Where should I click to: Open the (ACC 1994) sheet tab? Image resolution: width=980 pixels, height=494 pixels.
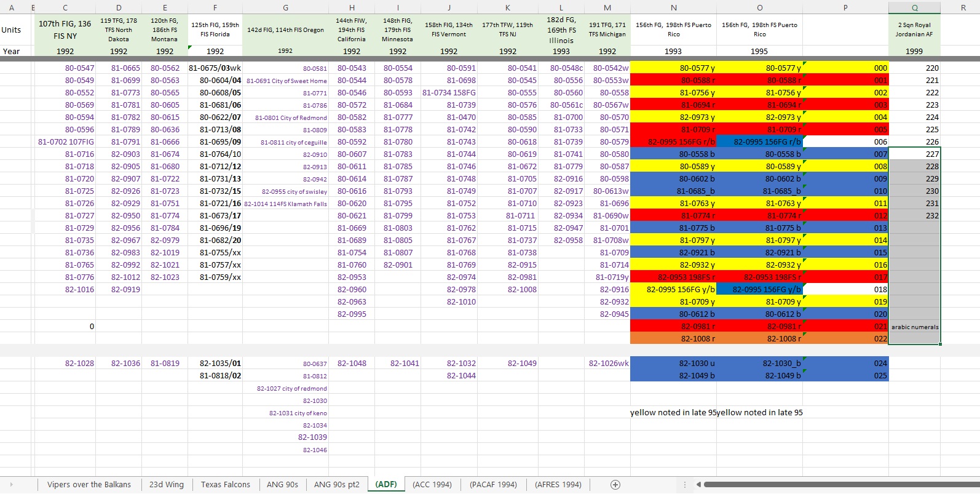tap(432, 485)
